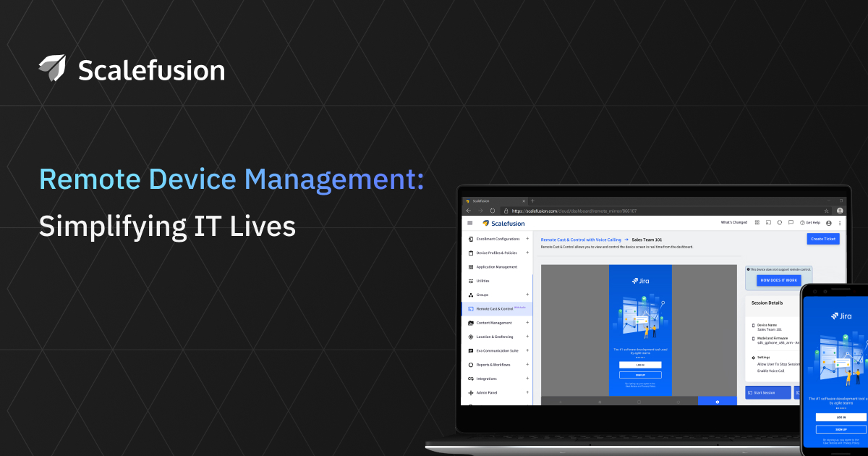
Task: Click SIGN UP in the mirrored Jira screen
Action: [640, 375]
